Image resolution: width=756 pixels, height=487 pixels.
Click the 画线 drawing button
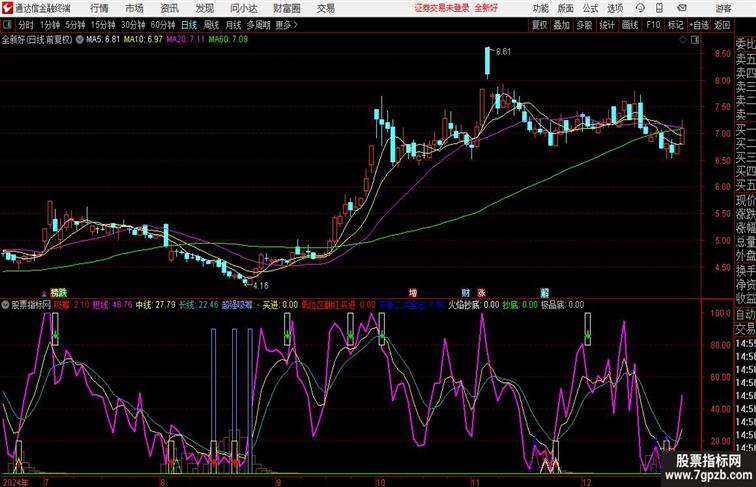(630, 25)
